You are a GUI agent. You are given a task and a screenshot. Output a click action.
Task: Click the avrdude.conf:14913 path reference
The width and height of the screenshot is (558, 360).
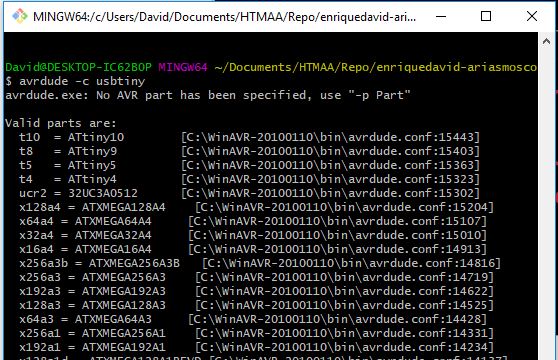click(x=337, y=249)
